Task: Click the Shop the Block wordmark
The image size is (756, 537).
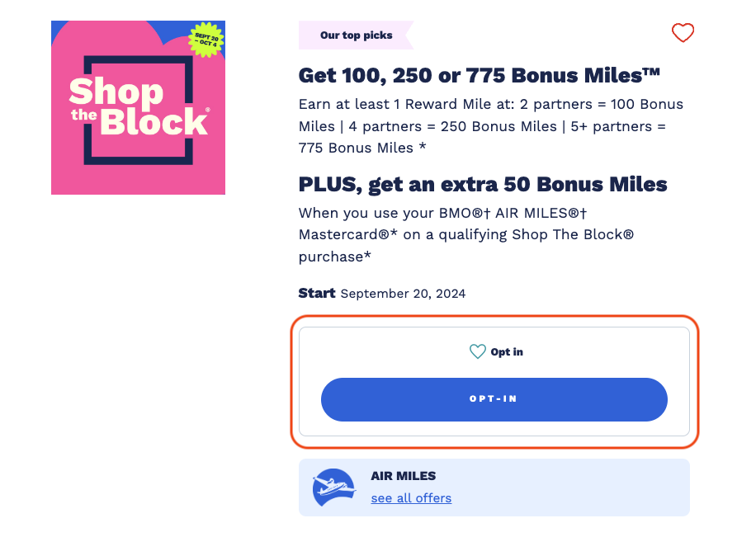Action: pos(138,107)
